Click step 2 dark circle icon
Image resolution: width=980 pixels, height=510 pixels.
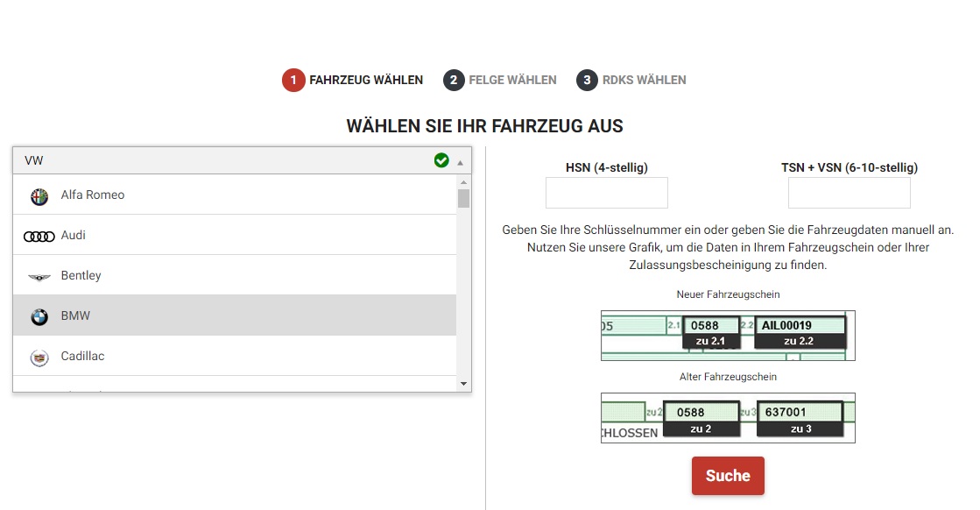pyautogui.click(x=454, y=80)
